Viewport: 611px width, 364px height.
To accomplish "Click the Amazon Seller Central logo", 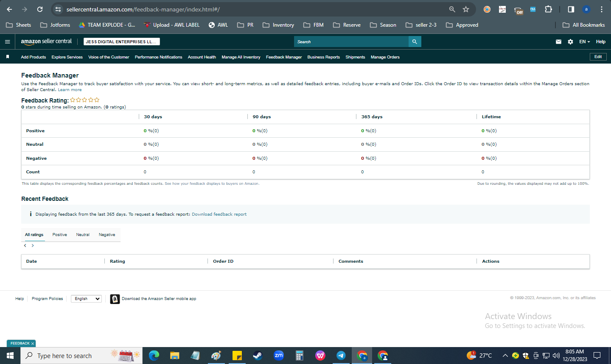I will [46, 42].
